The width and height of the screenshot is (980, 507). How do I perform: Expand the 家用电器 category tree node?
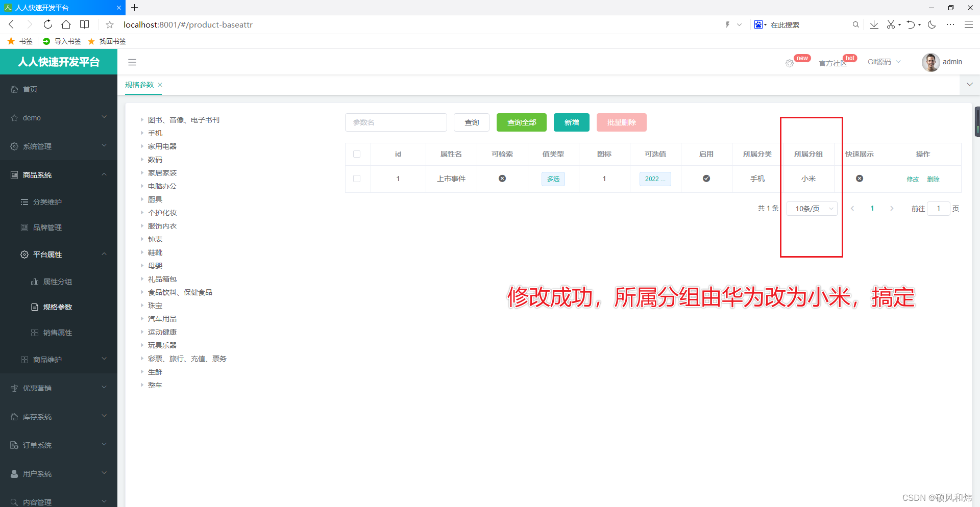pos(142,146)
